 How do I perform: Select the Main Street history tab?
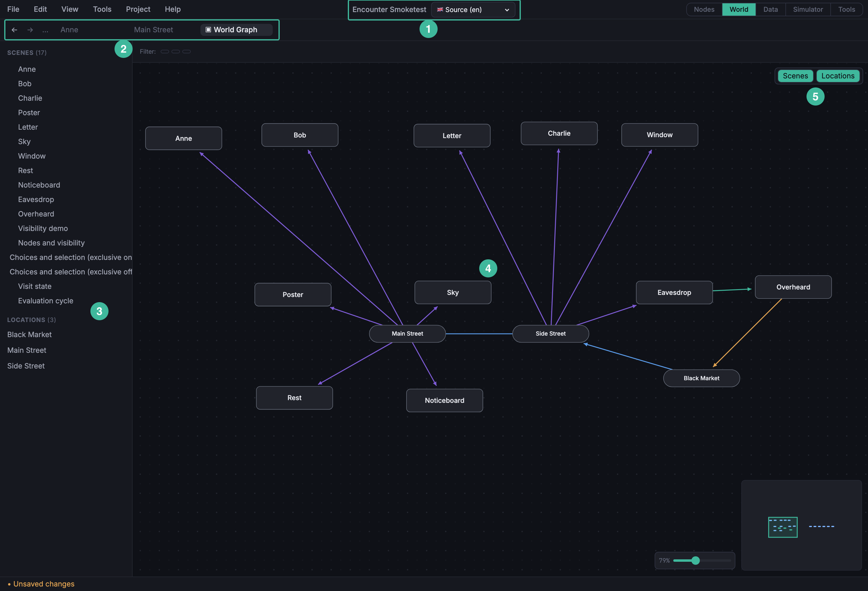point(153,30)
